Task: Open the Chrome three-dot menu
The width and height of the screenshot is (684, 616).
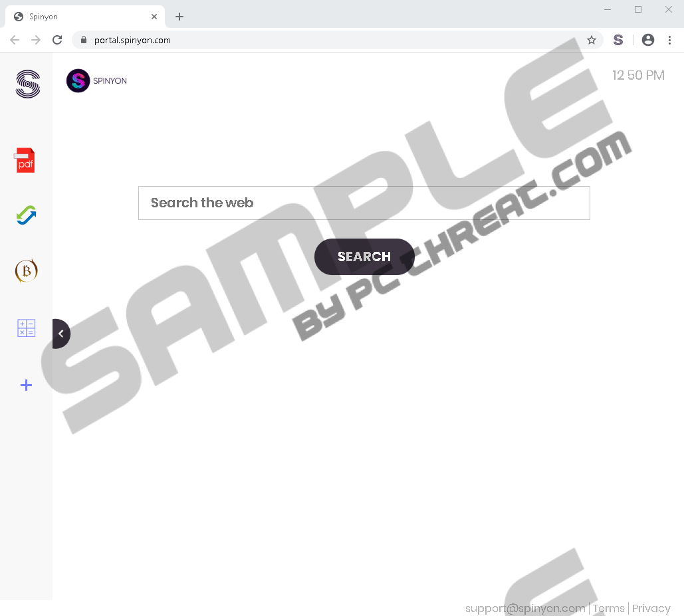Action: pyautogui.click(x=669, y=40)
